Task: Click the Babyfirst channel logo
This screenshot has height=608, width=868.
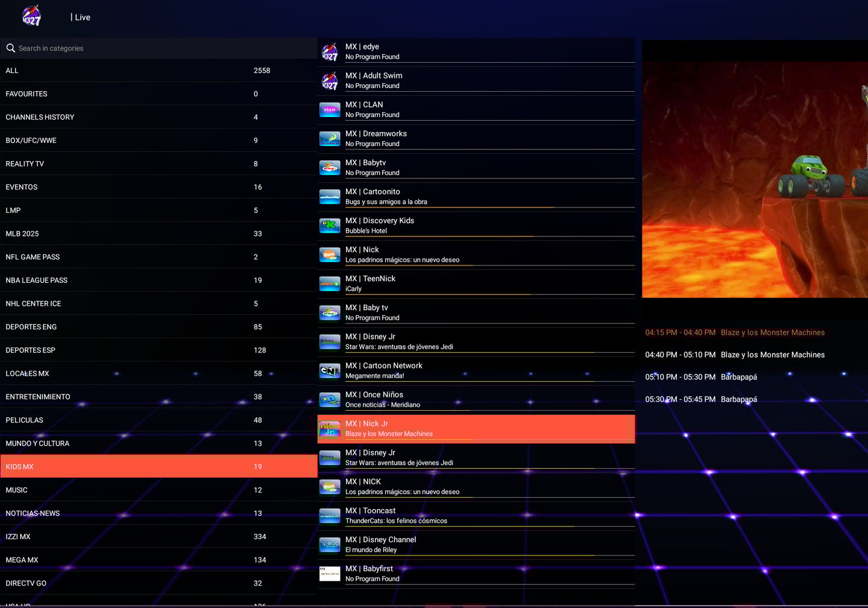Action: (330, 574)
